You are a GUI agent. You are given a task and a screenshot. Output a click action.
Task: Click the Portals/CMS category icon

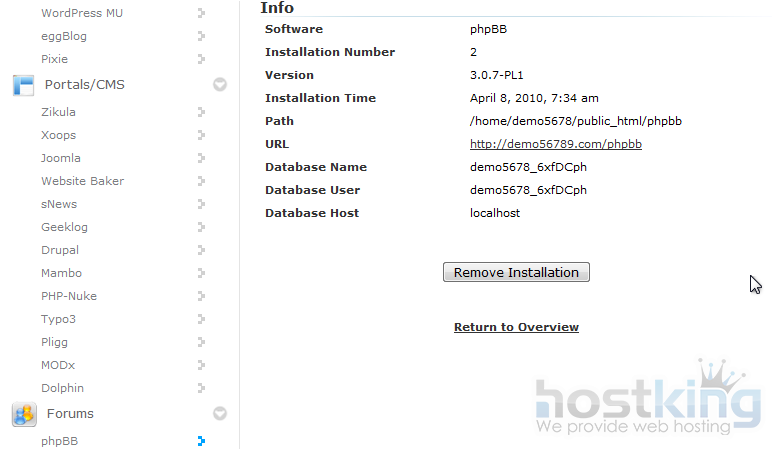23,85
